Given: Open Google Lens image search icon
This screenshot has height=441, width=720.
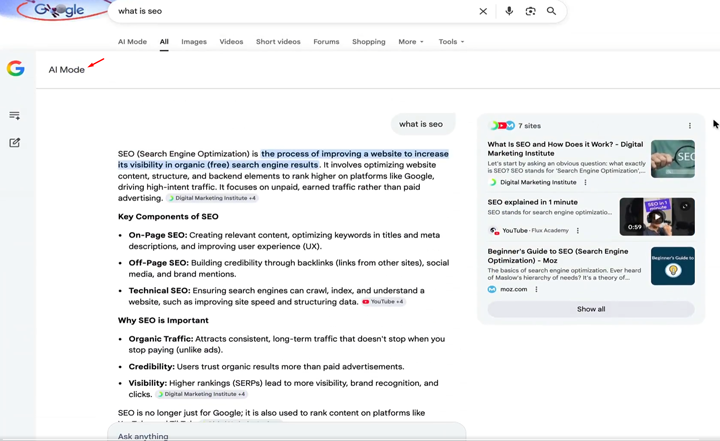Looking at the screenshot, I should tap(530, 11).
